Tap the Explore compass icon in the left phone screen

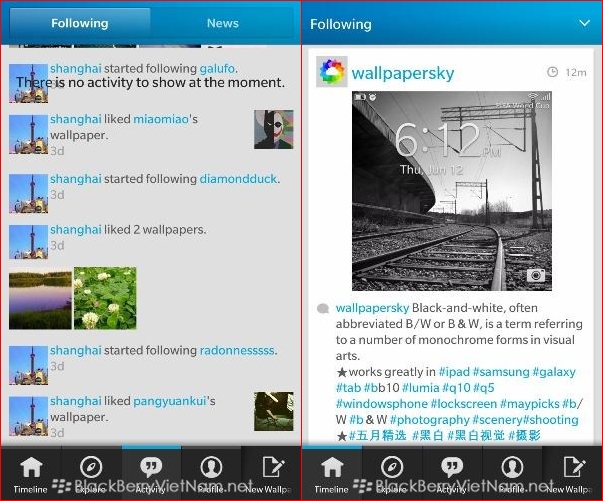click(91, 470)
